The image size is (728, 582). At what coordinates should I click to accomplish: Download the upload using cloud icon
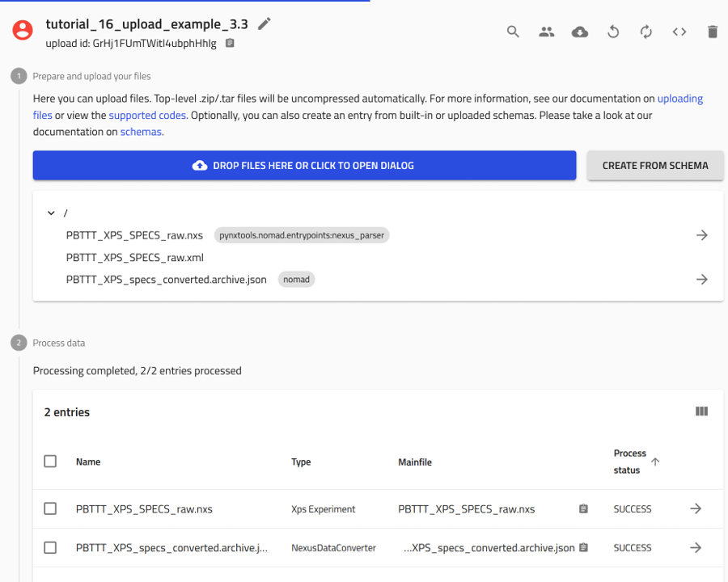pyautogui.click(x=580, y=32)
